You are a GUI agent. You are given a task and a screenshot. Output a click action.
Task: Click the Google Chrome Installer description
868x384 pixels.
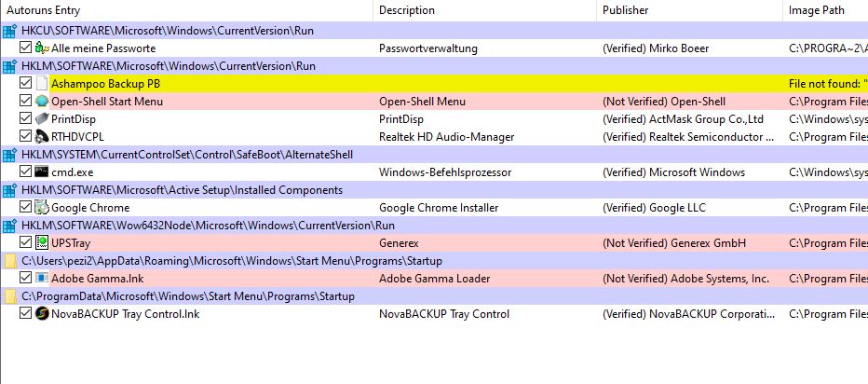[x=439, y=208]
